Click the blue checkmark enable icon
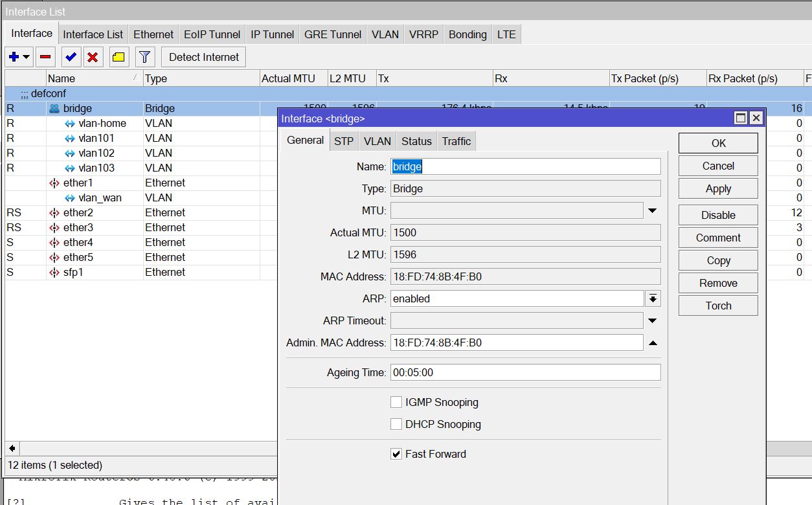This screenshot has width=812, height=505. click(x=71, y=57)
